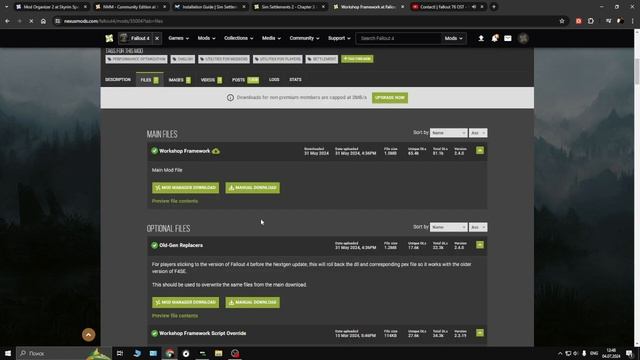This screenshot has width=640, height=360.
Task: Switch to the Images tab
Action: point(180,80)
